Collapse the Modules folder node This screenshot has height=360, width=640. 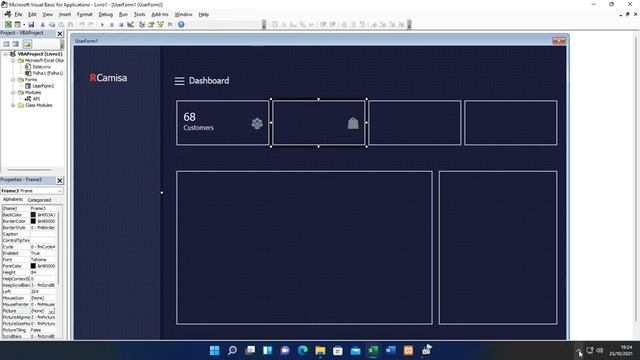[13, 92]
